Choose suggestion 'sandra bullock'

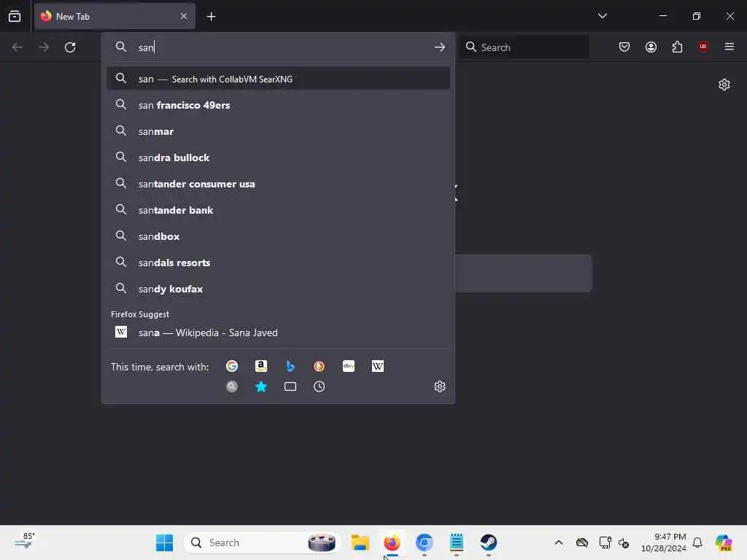click(x=278, y=157)
